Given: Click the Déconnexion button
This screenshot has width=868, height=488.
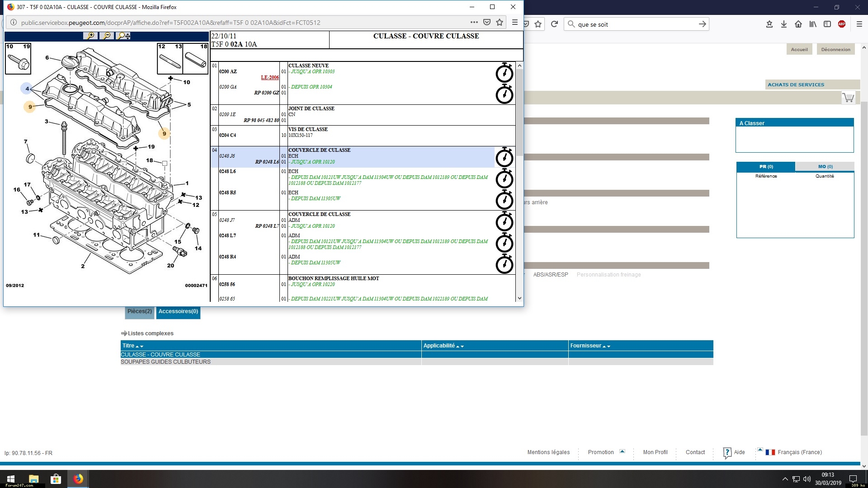Looking at the screenshot, I should 835,50.
